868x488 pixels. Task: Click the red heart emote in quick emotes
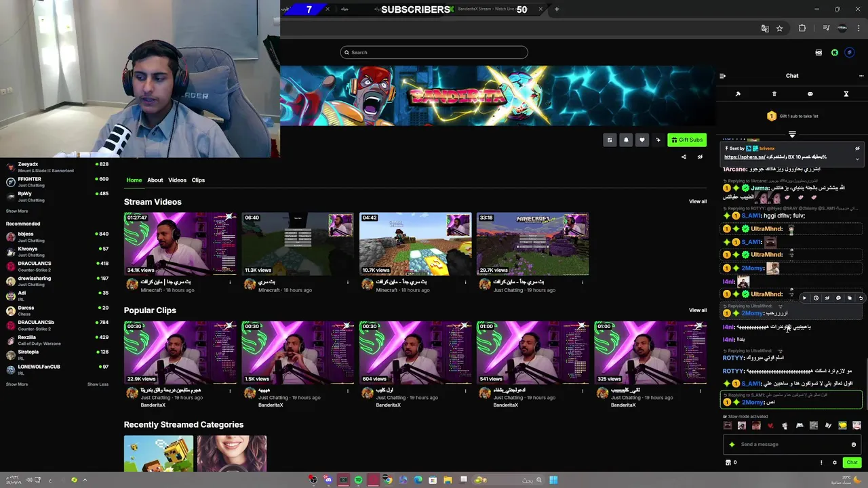770,426
